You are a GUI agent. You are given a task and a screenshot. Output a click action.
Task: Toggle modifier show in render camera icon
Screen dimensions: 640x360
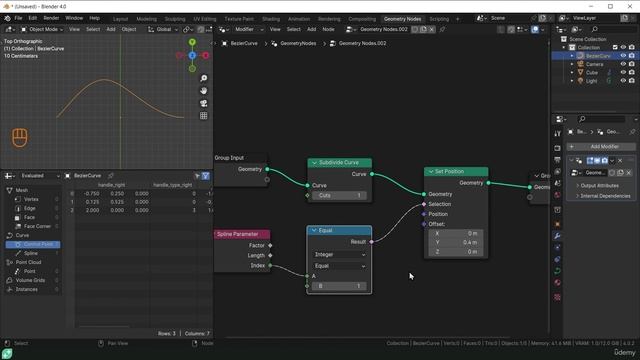point(604,160)
